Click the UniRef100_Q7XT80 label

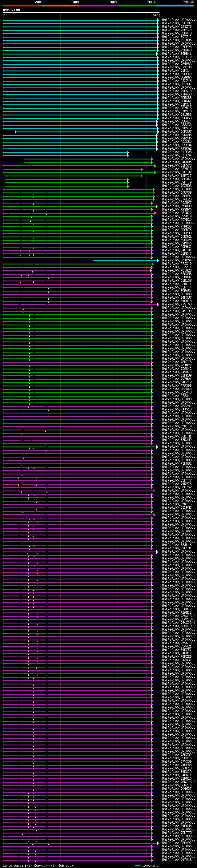tap(177, 67)
